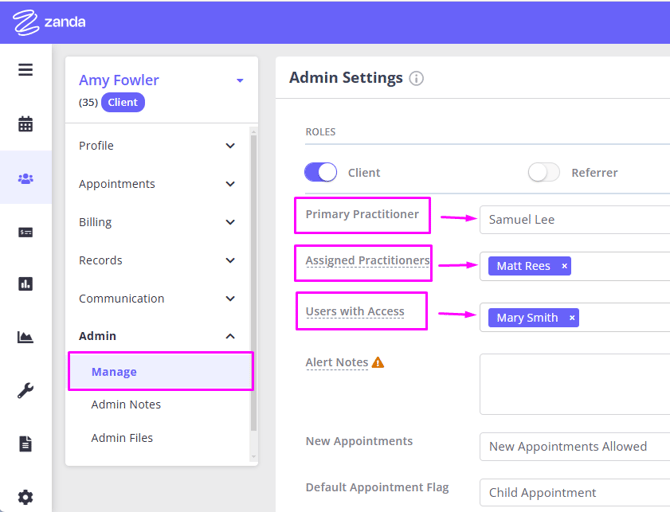Open the calendar icon in sidebar
The width and height of the screenshot is (670, 512).
25,124
